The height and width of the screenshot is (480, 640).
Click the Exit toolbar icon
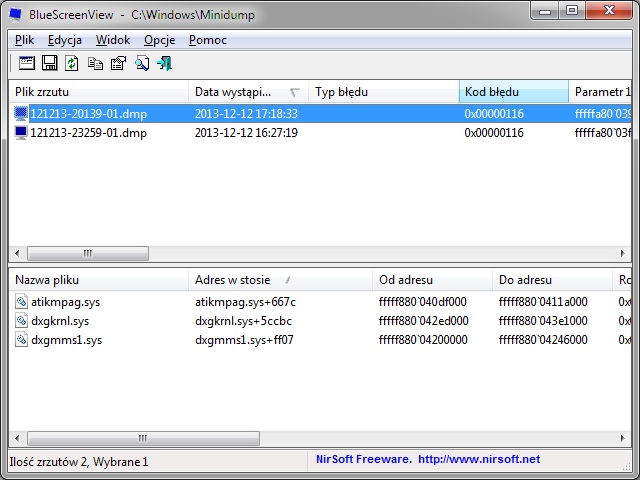tap(164, 63)
